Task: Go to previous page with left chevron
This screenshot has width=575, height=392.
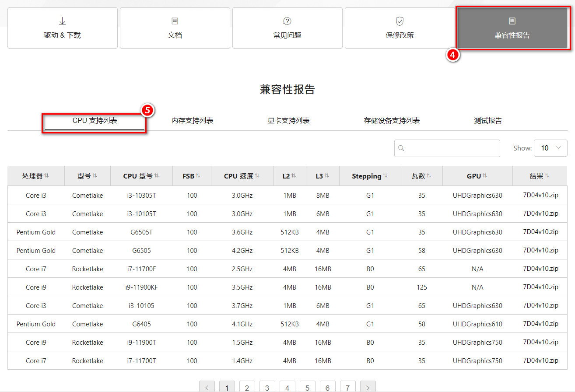Action: (207, 388)
